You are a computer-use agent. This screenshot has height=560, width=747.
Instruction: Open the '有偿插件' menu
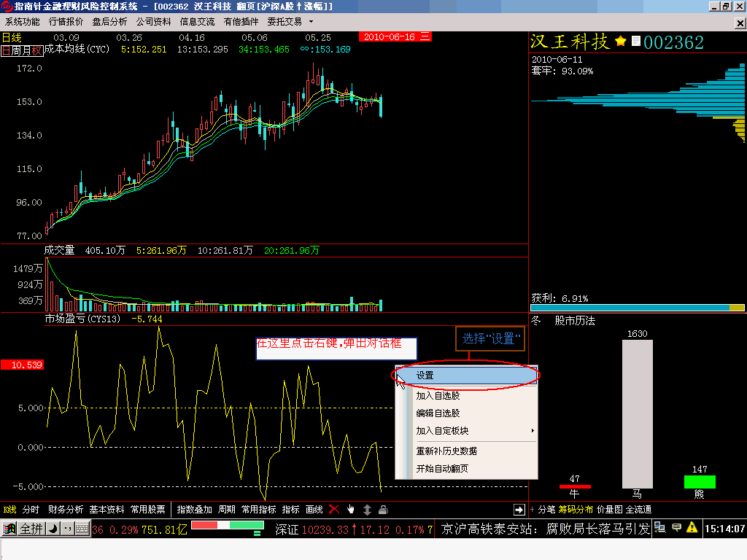tap(241, 22)
